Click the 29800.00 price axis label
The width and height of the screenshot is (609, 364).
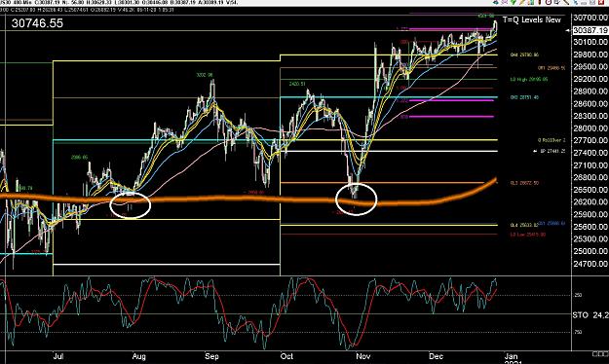(590, 55)
